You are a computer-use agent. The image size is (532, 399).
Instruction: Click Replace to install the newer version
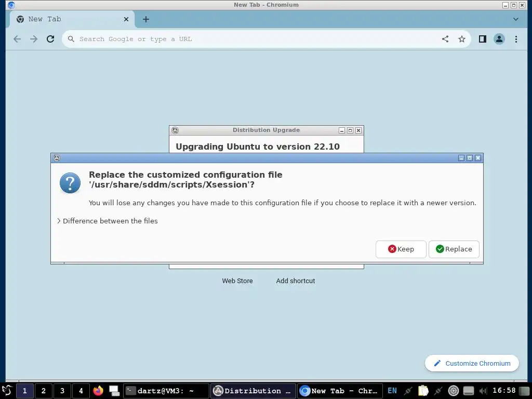click(454, 249)
